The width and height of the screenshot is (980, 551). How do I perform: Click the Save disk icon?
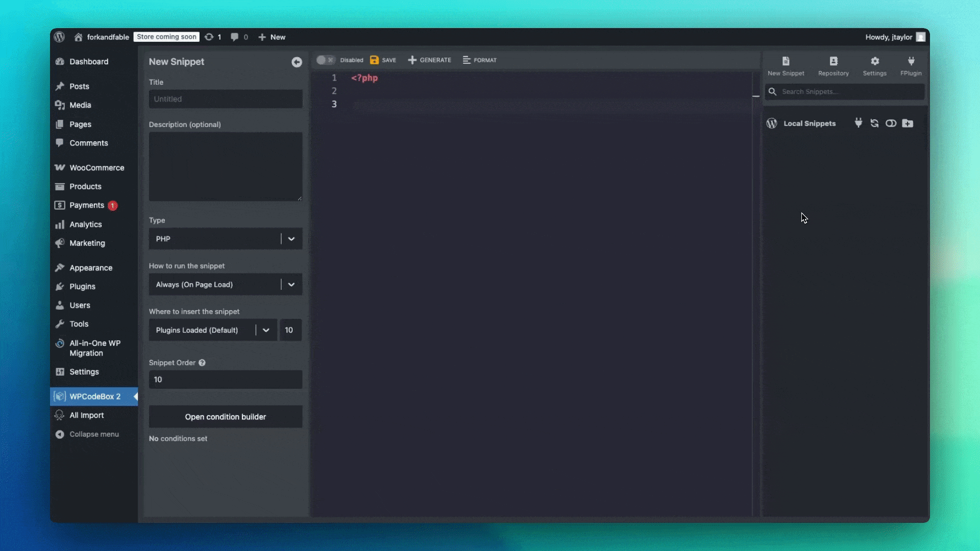click(374, 60)
